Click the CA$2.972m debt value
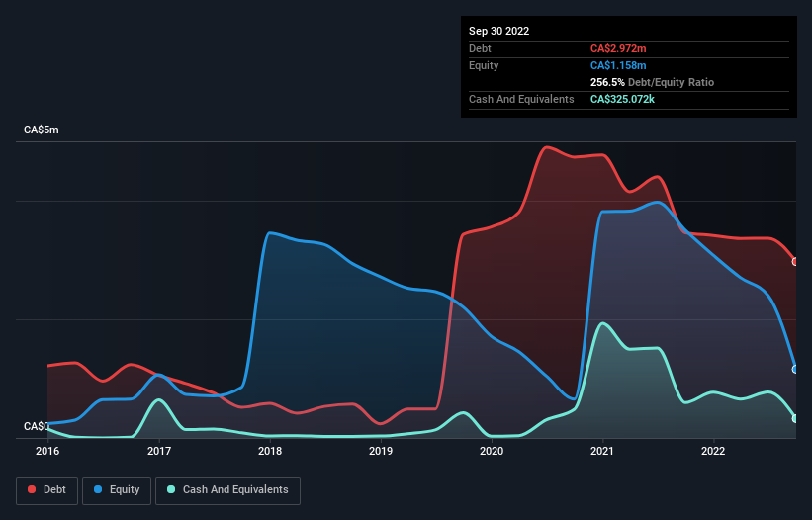The image size is (812, 520). tap(618, 48)
